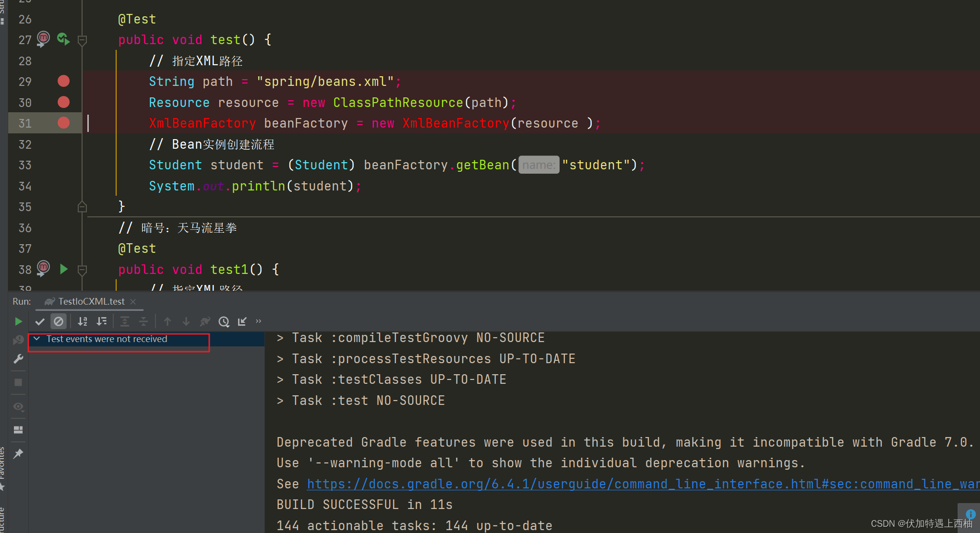Screen dimensions: 980x533
Task: Close the TestIoCXML.test tab
Action: click(x=133, y=301)
